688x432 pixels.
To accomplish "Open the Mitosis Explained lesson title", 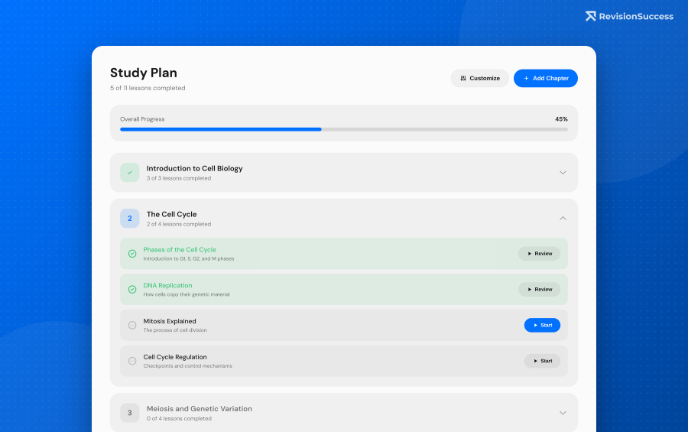I will click(x=170, y=321).
